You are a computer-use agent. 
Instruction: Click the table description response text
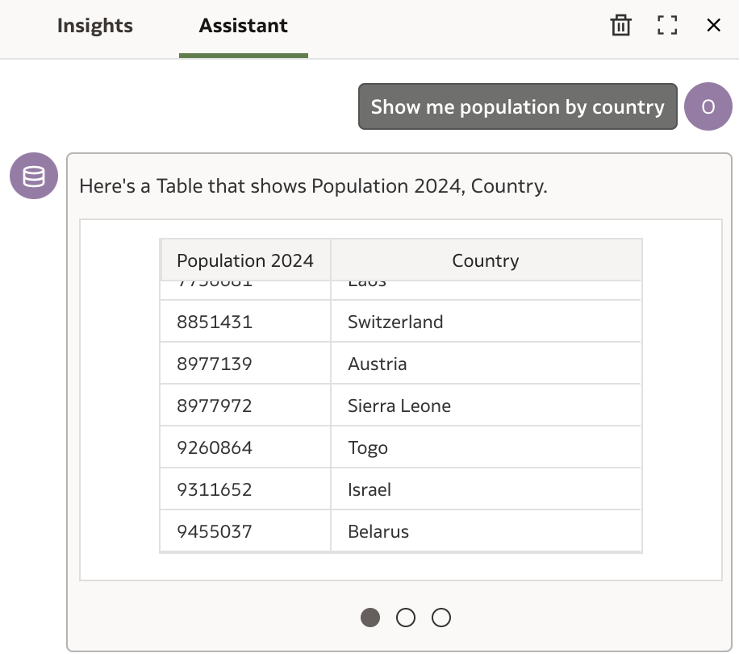pos(313,186)
